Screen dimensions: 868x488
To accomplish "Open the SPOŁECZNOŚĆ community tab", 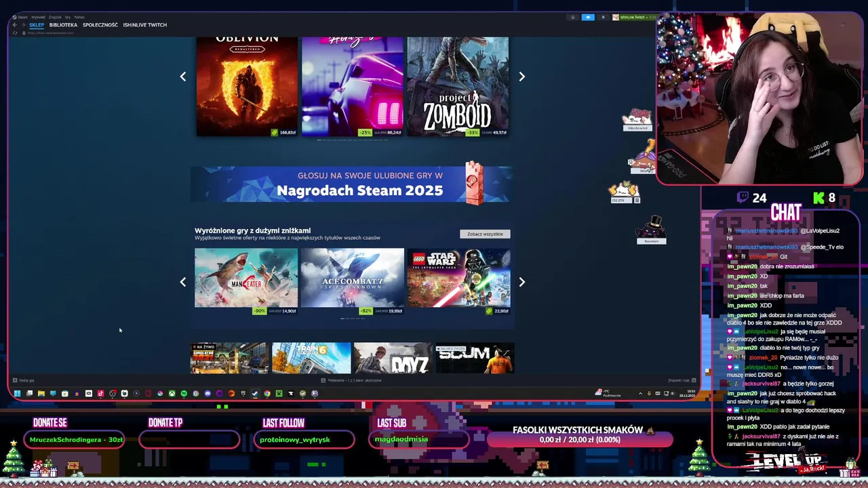I will 100,25.
